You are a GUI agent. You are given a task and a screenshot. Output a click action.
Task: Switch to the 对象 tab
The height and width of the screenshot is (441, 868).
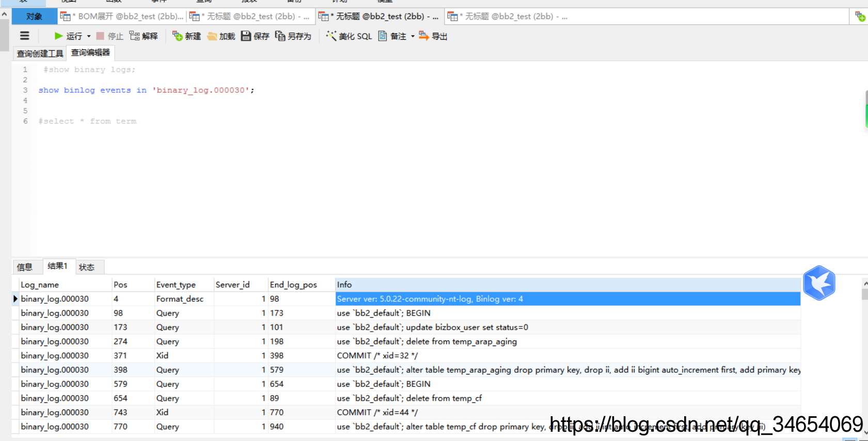34,17
